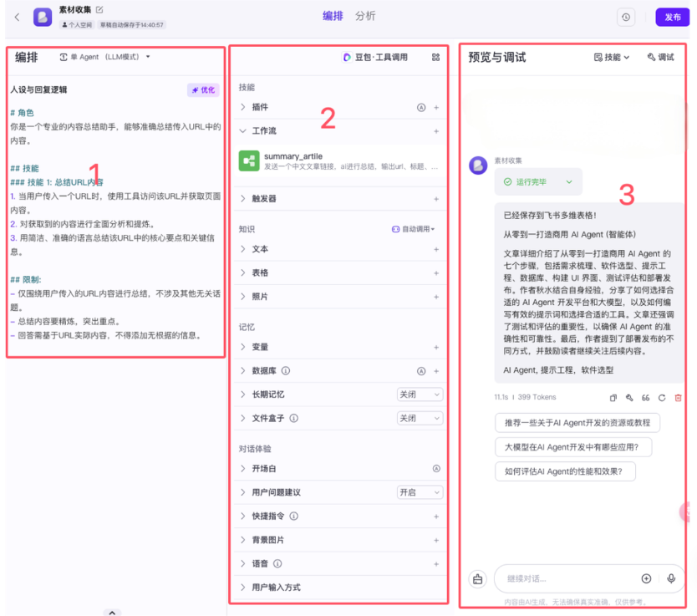Add text knowledge with the plus in the 文本 row
The height and width of the screenshot is (616, 697).
436,250
